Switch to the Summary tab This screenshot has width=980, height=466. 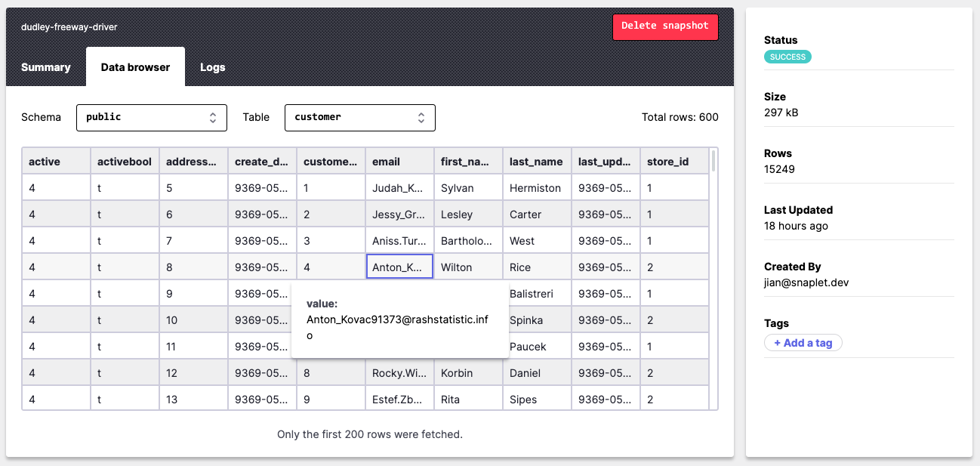click(45, 67)
